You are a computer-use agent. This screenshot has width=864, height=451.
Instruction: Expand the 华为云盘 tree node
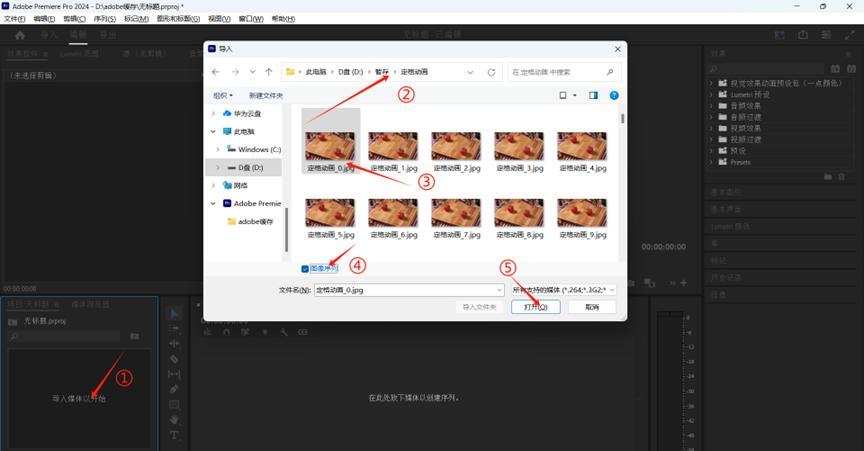pos(213,114)
